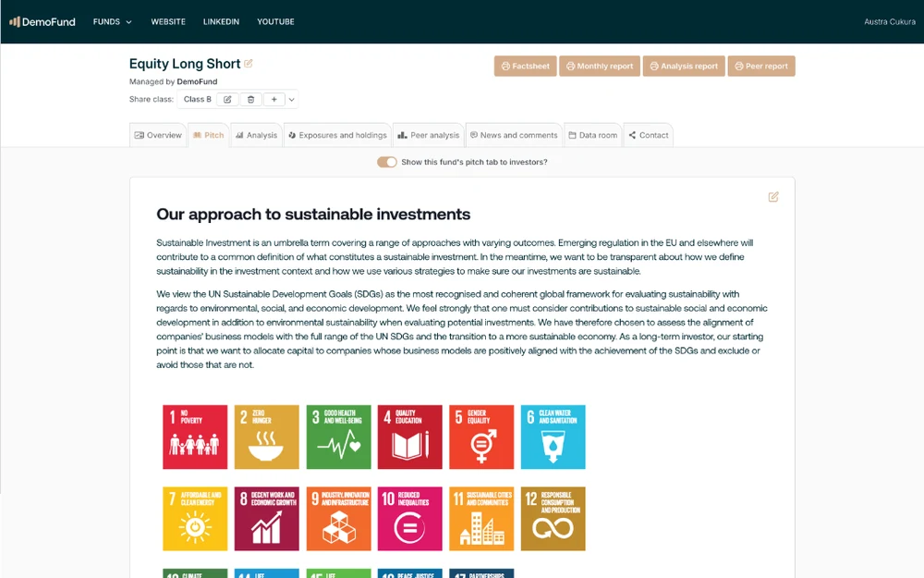Click Good Health and Well-Being tile
Viewport: 924px width, 578px height.
click(x=338, y=437)
